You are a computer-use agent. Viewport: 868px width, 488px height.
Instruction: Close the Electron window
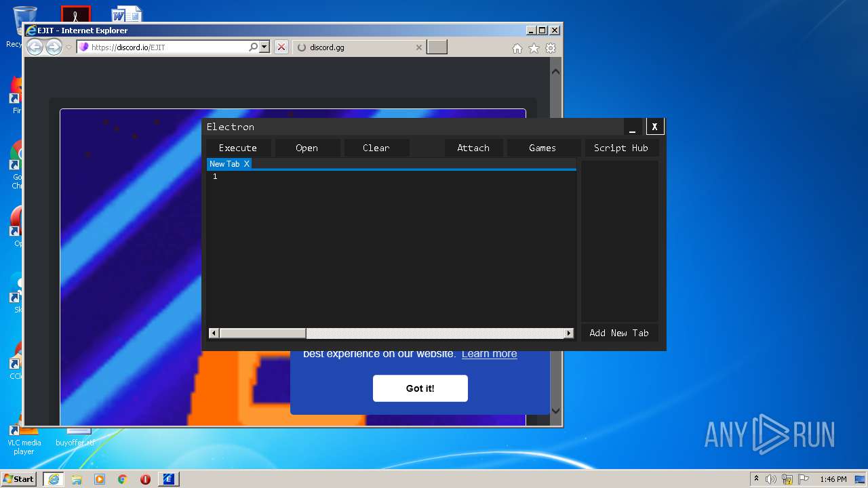(x=654, y=127)
